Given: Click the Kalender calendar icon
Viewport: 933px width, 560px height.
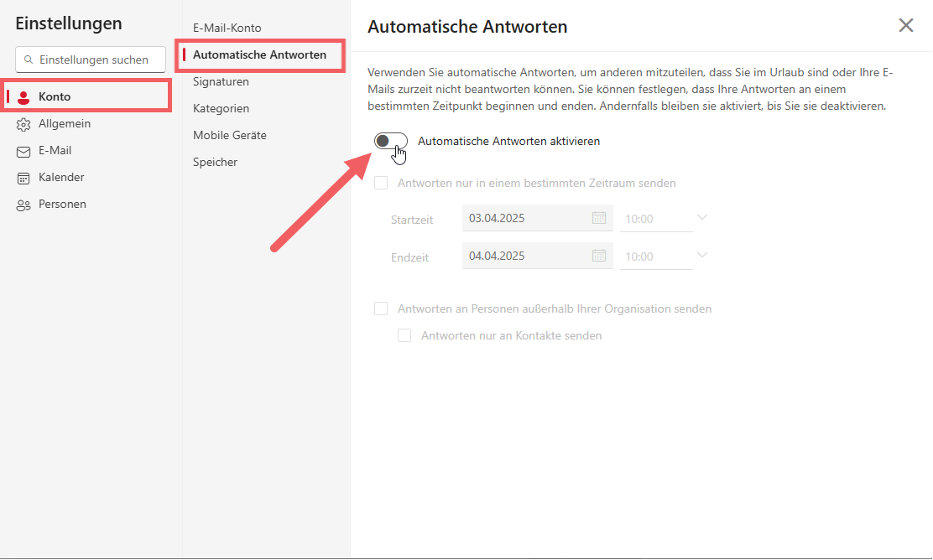Looking at the screenshot, I should click(23, 178).
